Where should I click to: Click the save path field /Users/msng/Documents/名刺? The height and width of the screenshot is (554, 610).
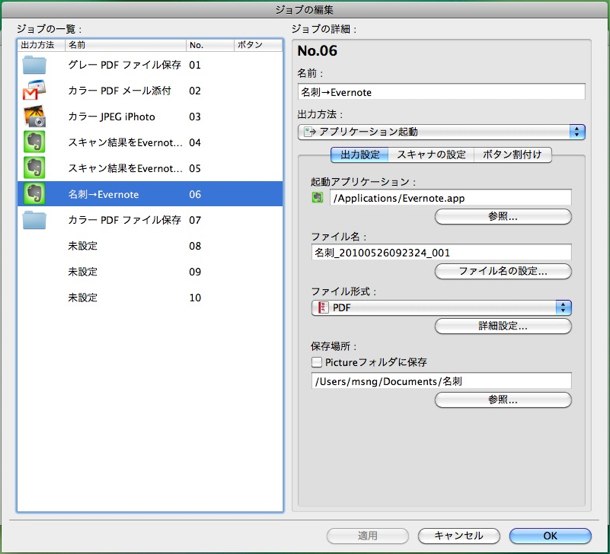(442, 381)
